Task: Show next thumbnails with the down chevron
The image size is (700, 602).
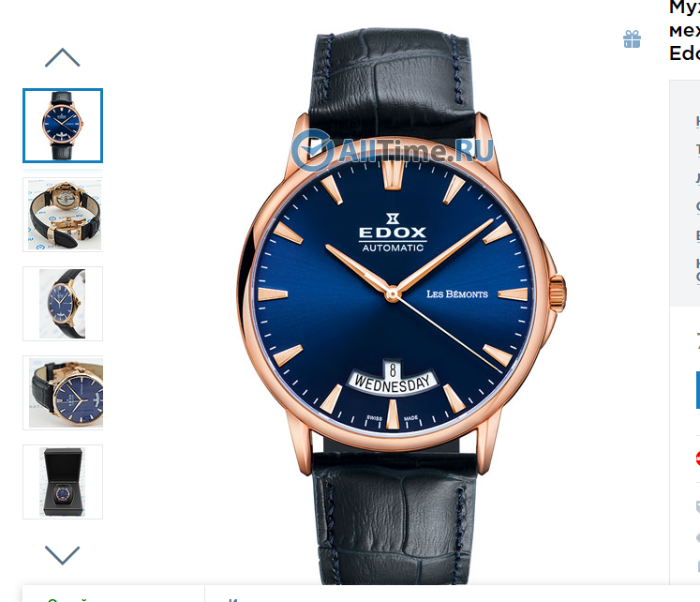Action: [x=63, y=555]
